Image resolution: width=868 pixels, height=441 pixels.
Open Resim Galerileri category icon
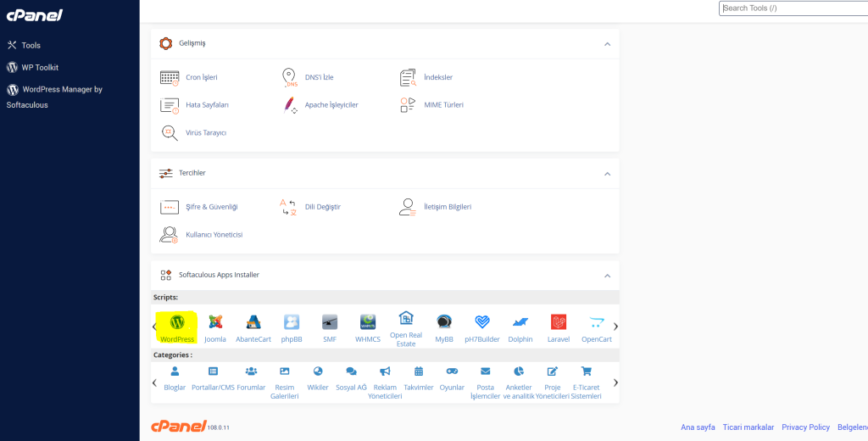tap(285, 371)
